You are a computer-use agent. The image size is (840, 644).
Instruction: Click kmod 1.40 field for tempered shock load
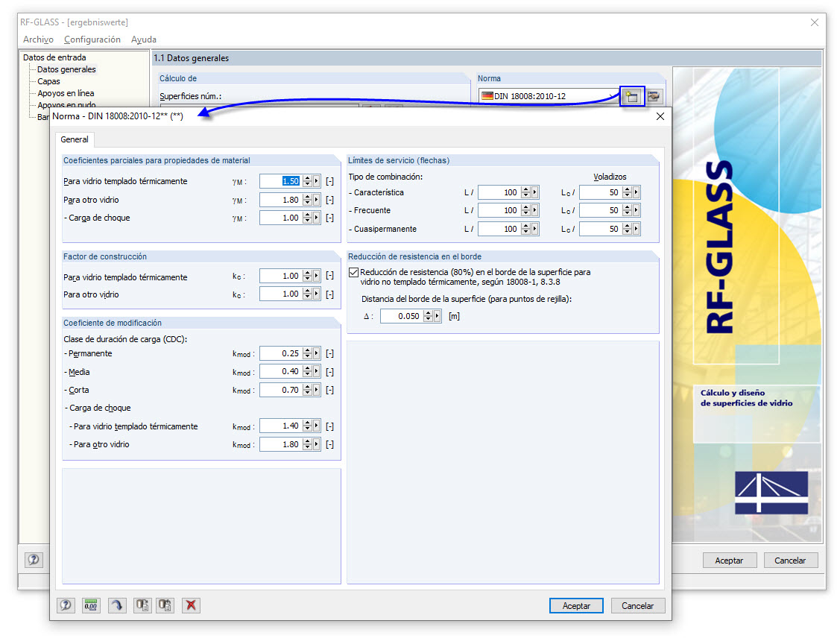click(281, 426)
